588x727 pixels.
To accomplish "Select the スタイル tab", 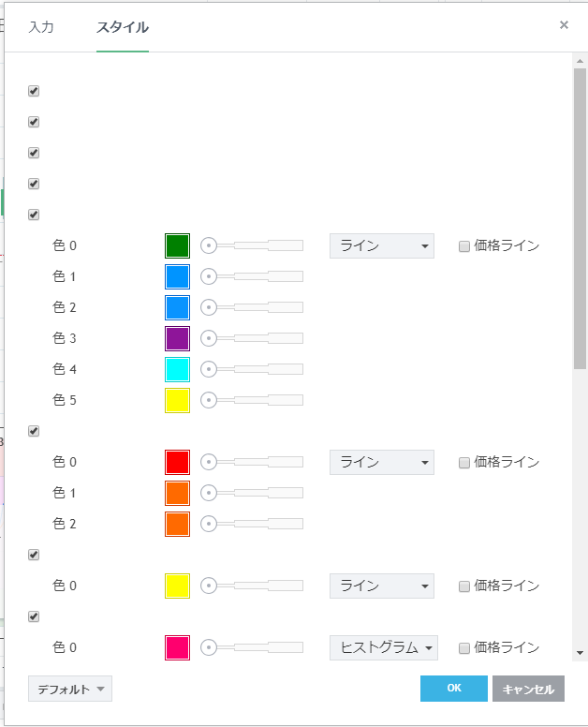I will click(122, 27).
